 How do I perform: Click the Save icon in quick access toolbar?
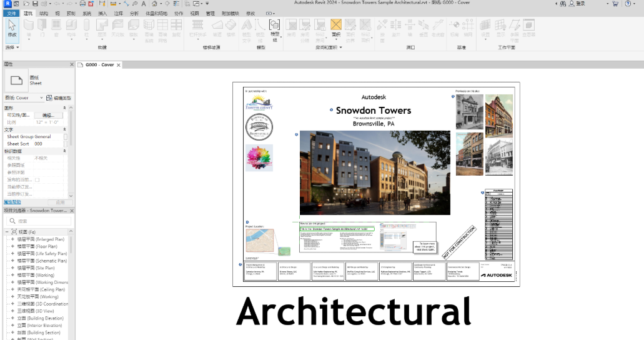tap(36, 4)
